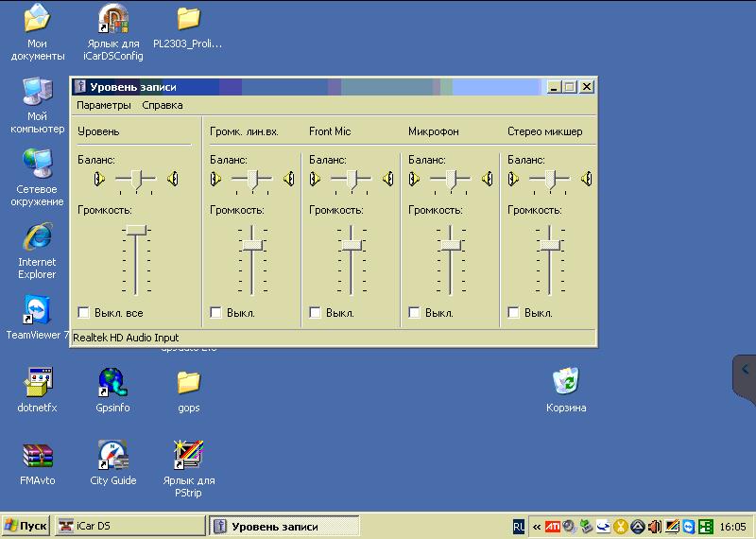Open the Gpsinfo desktop icon
756x539 pixels.
(x=112, y=384)
